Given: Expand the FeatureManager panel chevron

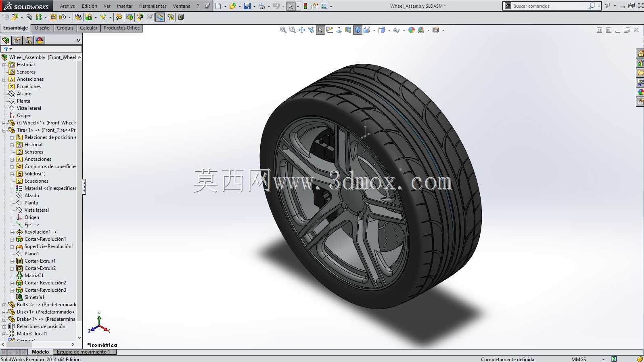Looking at the screenshot, I should pos(78,40).
